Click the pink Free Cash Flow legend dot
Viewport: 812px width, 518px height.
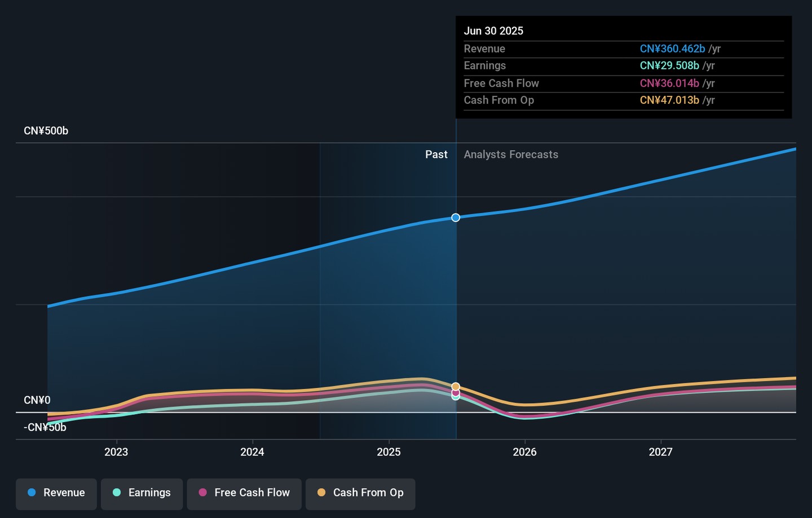(x=203, y=493)
